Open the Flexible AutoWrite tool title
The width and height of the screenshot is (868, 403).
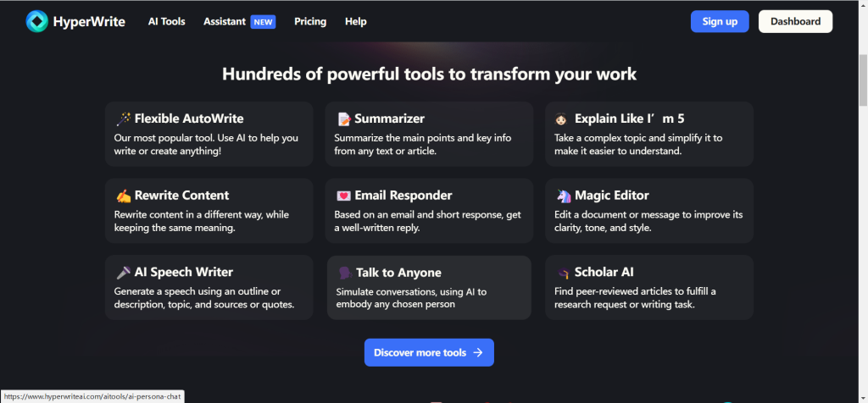(189, 119)
